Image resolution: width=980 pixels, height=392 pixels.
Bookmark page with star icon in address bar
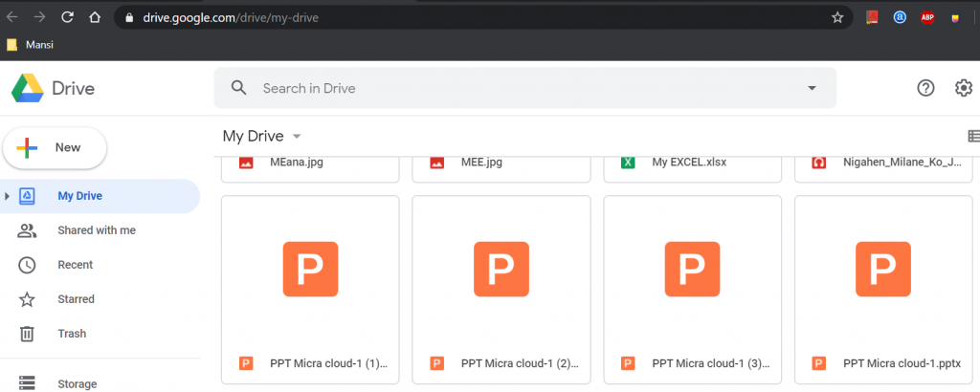(x=837, y=17)
